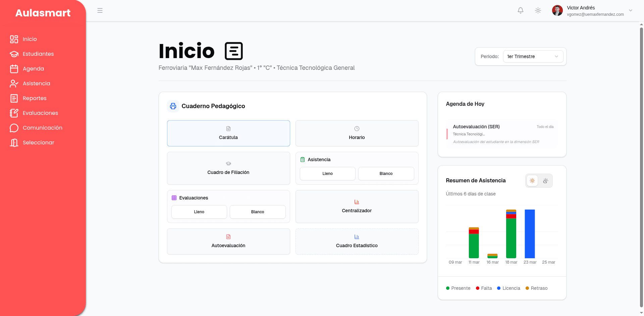The width and height of the screenshot is (644, 316).
Task: Open the notifications bell
Action: 521,10
